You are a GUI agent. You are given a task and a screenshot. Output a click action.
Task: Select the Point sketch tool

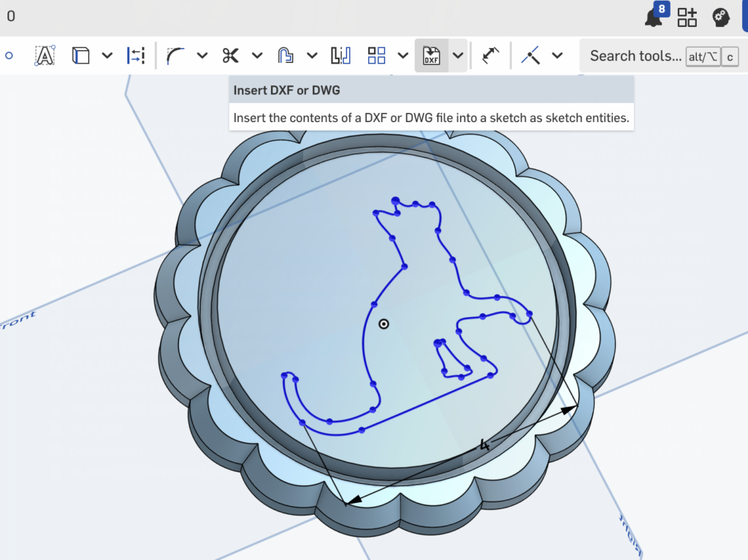(9, 55)
